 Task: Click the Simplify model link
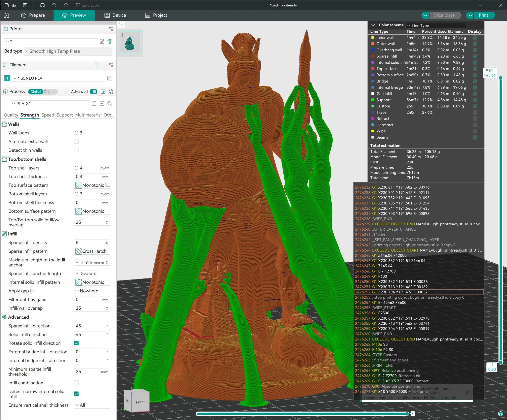[x=443, y=398]
